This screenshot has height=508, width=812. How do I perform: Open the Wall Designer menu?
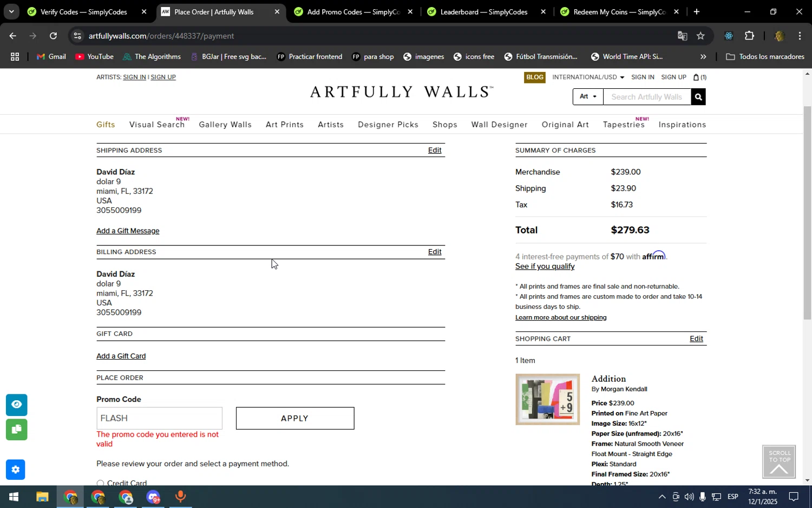tap(499, 125)
